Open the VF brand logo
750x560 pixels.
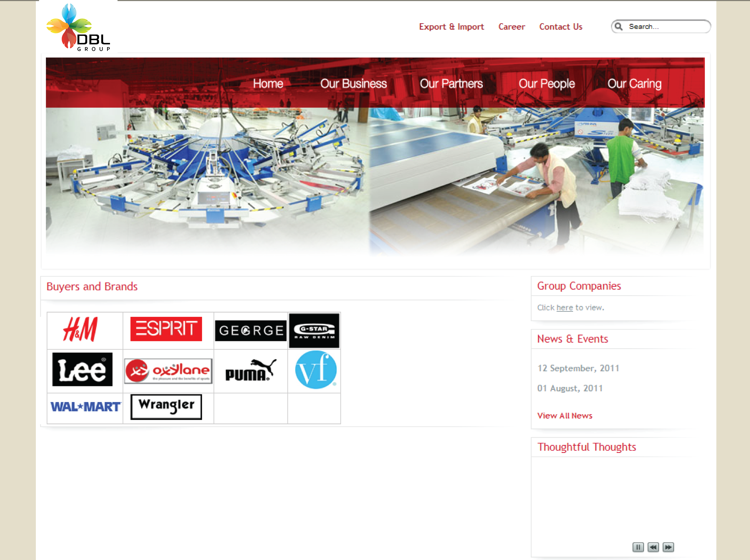click(316, 370)
